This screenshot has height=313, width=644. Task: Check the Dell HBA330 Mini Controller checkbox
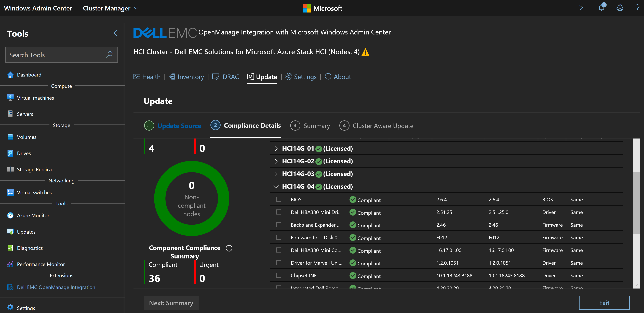pyautogui.click(x=279, y=250)
